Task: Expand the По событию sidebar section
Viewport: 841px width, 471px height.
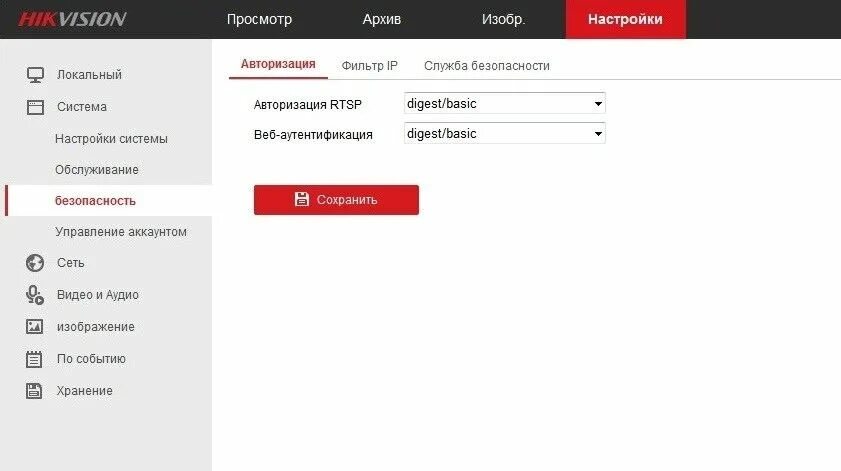Action: (91, 359)
